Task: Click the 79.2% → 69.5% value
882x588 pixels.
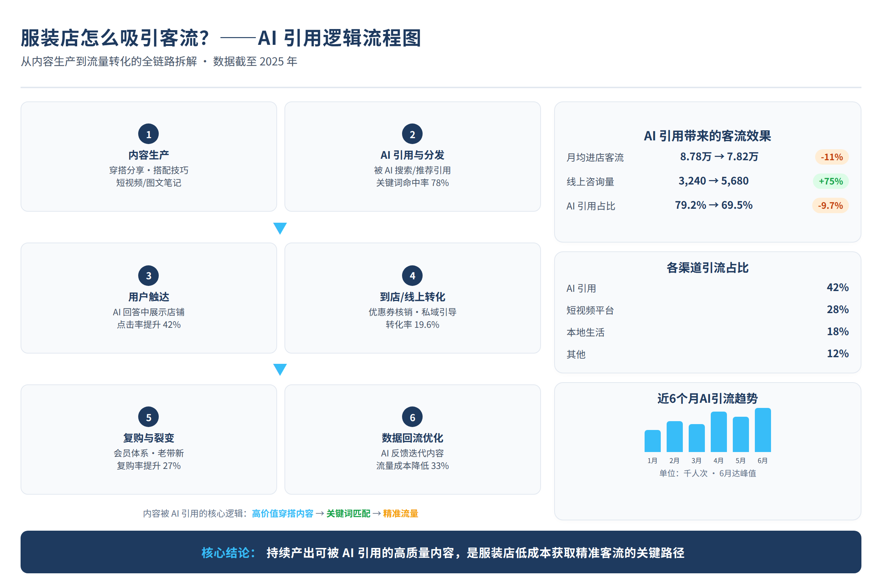Action: coord(713,205)
